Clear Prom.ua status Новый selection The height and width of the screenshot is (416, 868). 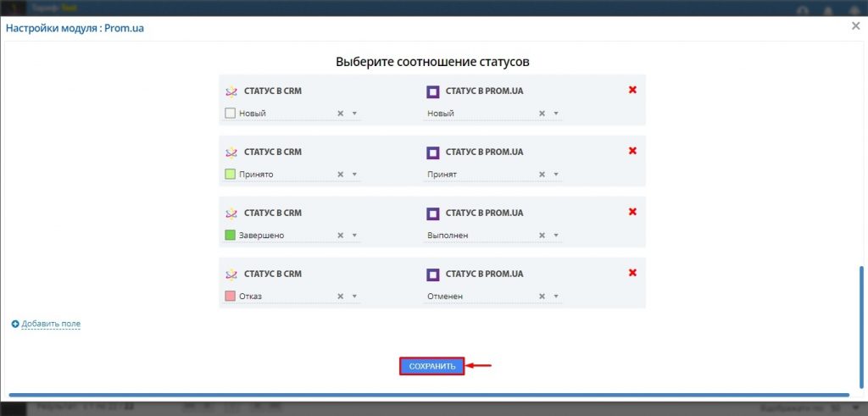[542, 114]
